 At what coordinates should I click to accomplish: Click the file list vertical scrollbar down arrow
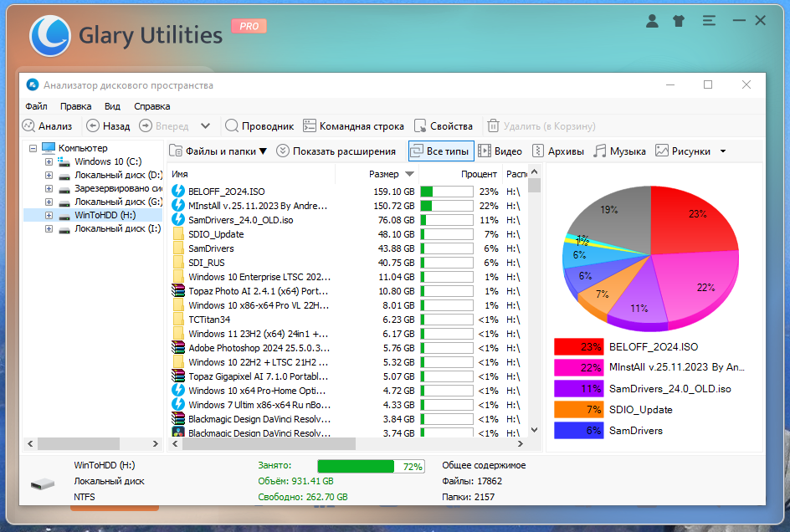(x=535, y=430)
